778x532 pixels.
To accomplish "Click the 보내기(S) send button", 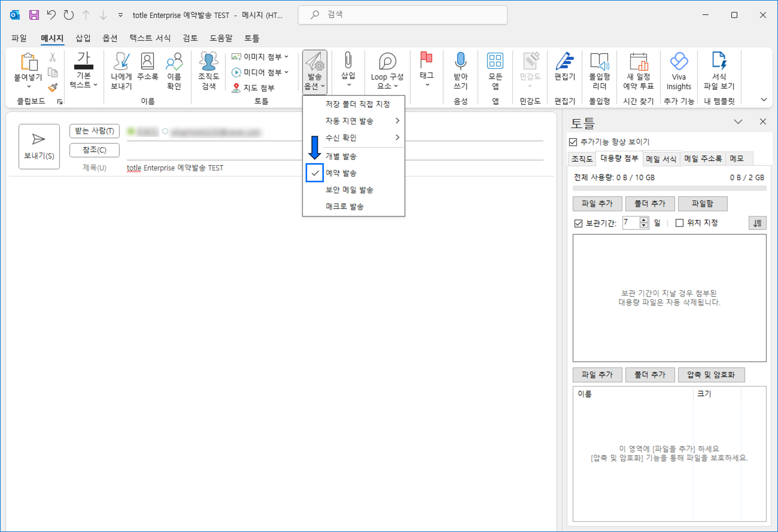I will (x=39, y=146).
